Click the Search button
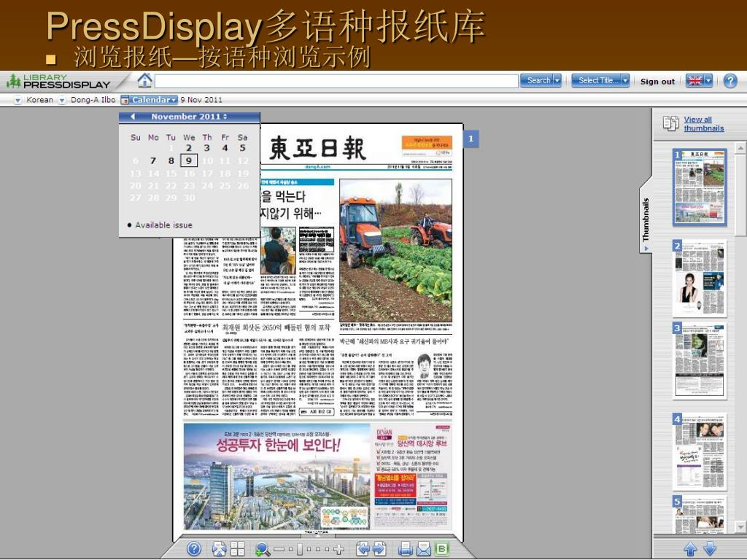This screenshot has width=747, height=560. [x=536, y=80]
